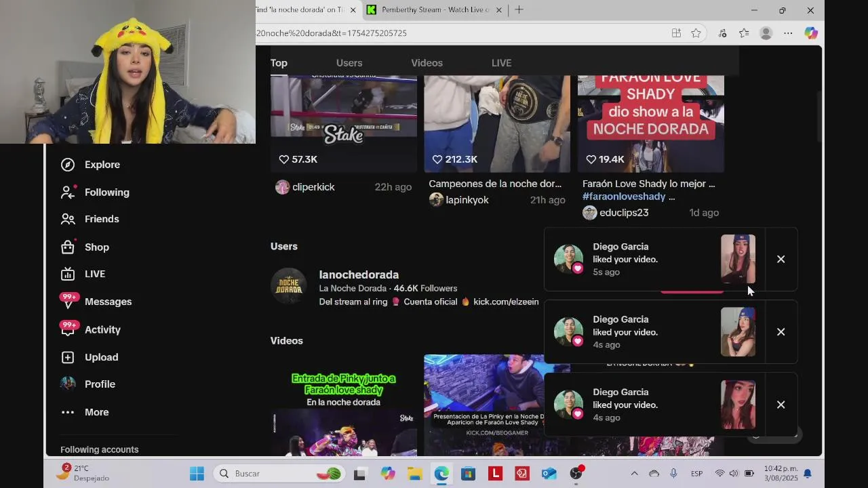
Task: Open the split screen icon in address bar
Action: pyautogui.click(x=676, y=33)
